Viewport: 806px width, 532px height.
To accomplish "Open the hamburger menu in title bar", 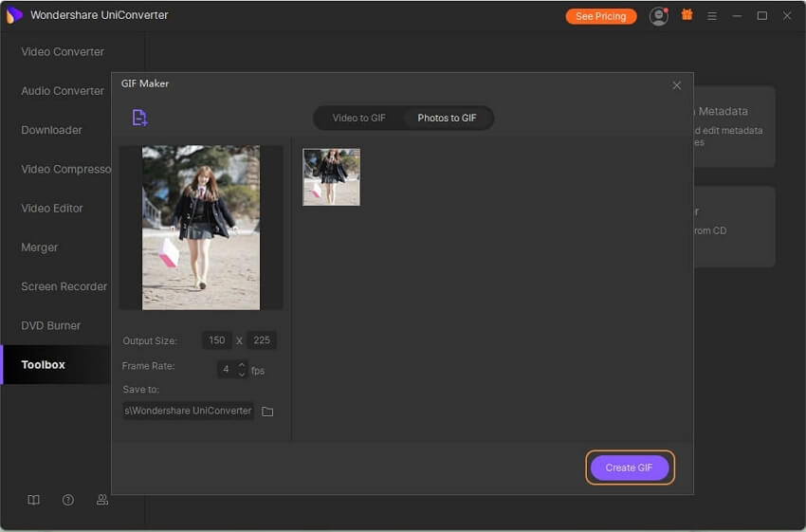I will pos(712,16).
